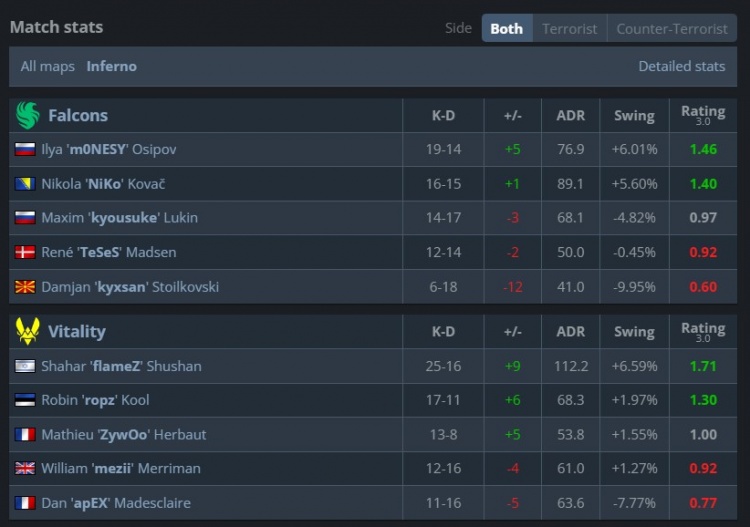Screen dimensions: 750x527
Task: Open Damjan 'kyxsan' Stoilkovski player page
Action: [x=130, y=287]
